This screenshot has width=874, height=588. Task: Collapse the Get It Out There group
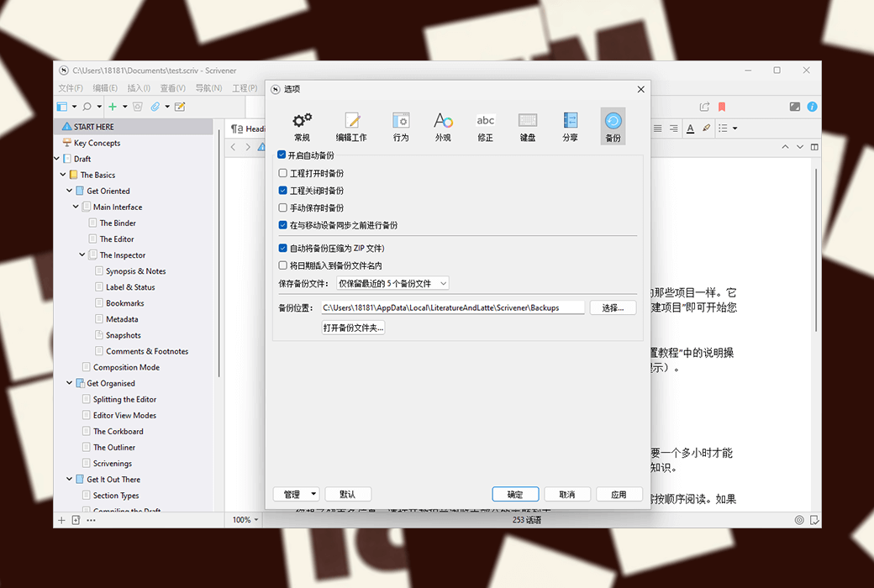coord(69,479)
